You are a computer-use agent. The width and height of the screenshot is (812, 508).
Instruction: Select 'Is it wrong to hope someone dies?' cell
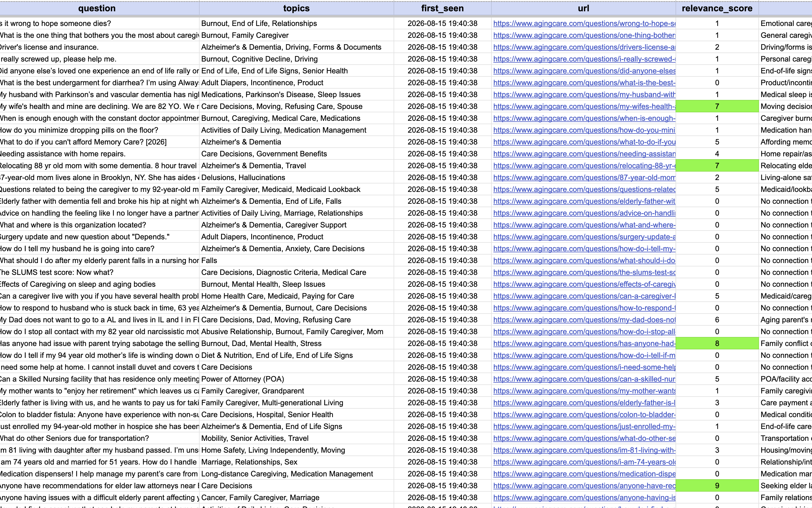[99, 23]
